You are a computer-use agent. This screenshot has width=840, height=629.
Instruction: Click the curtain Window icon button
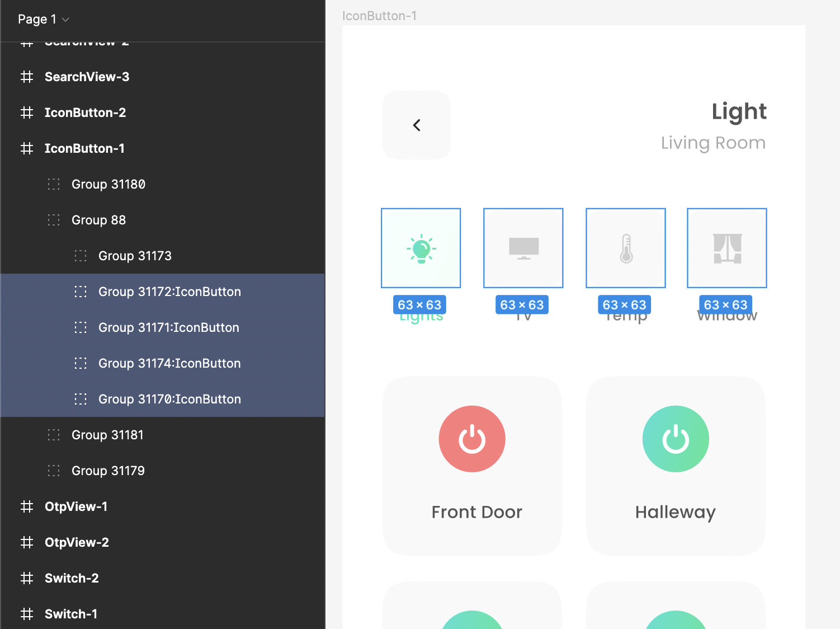[x=727, y=248]
